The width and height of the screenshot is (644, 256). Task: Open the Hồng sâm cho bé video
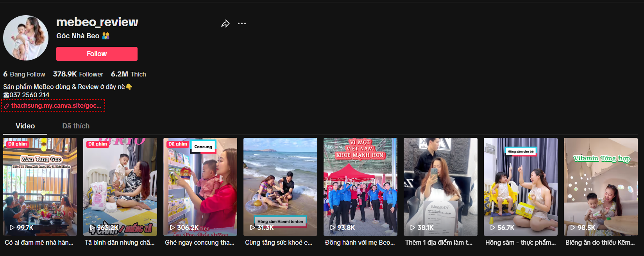[521, 187]
